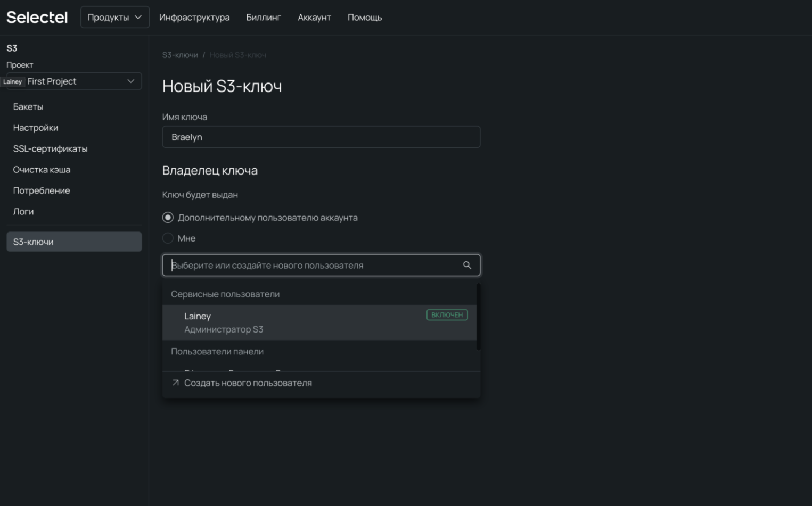The image size is (812, 506).
Task: Open SSL-сертификаты in the sidebar
Action: [x=50, y=149]
